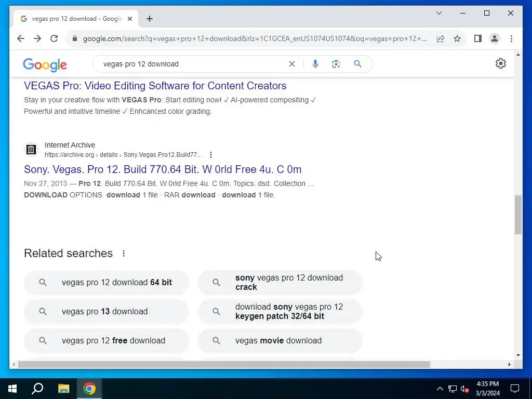Screen dimensions: 532x399
Task: Click the 'Related searches' heading text
Action: 68,254
